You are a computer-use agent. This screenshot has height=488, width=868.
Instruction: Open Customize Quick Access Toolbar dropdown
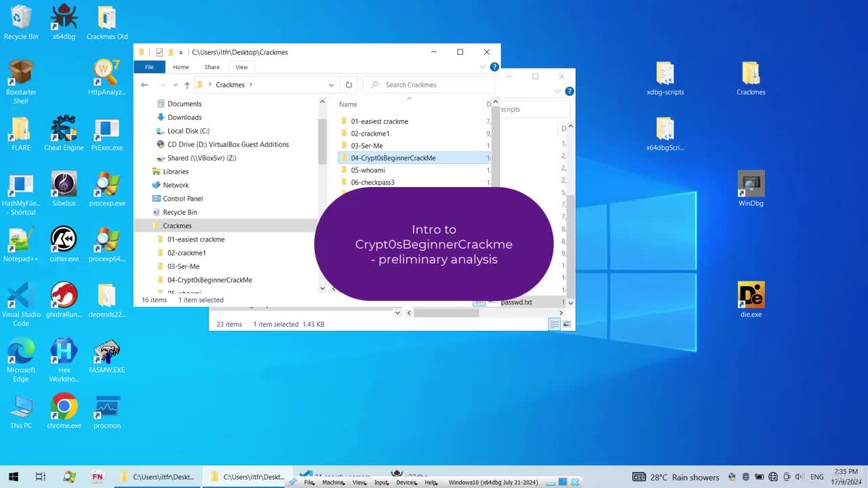[181, 52]
